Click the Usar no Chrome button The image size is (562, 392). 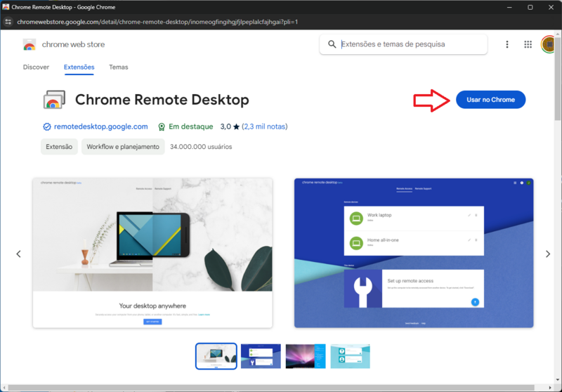pyautogui.click(x=490, y=100)
